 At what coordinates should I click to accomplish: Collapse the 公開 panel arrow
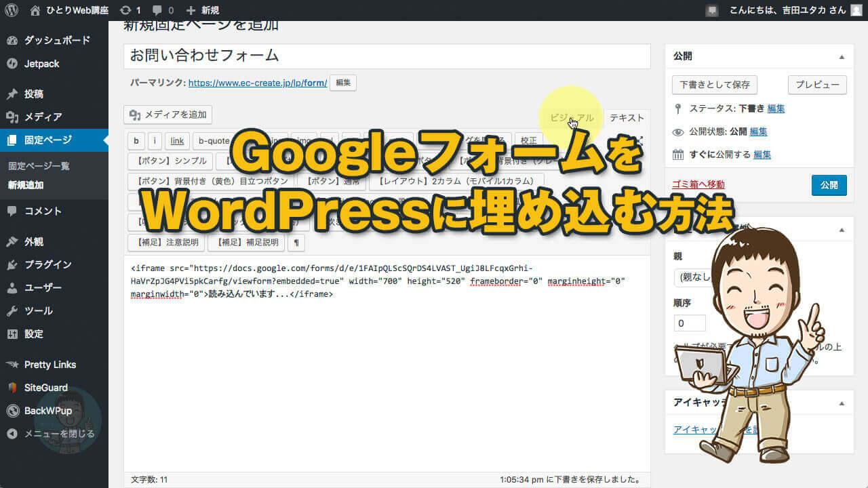(842, 56)
